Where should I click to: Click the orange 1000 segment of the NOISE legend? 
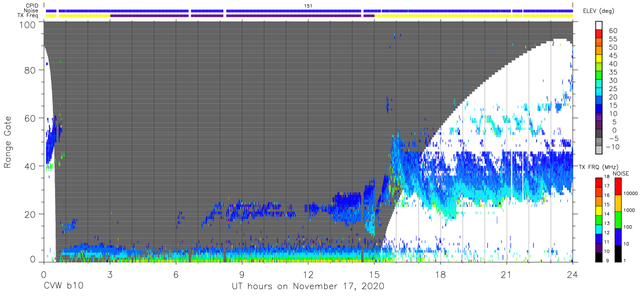tap(618, 203)
